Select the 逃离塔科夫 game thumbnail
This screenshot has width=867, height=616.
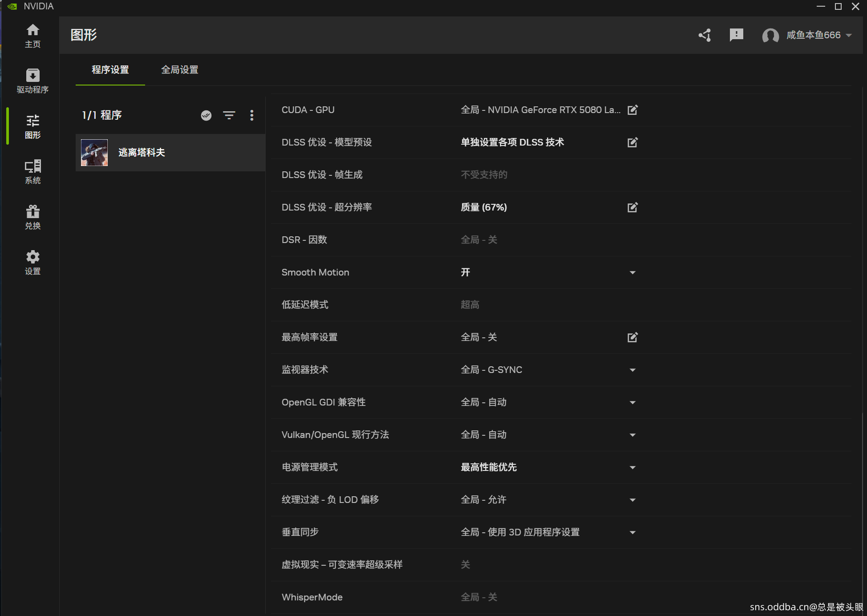coord(94,153)
